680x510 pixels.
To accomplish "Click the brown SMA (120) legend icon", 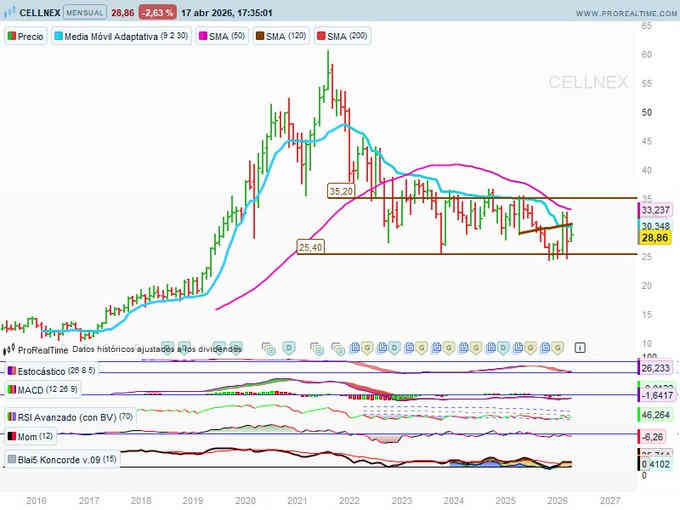I will (x=257, y=35).
